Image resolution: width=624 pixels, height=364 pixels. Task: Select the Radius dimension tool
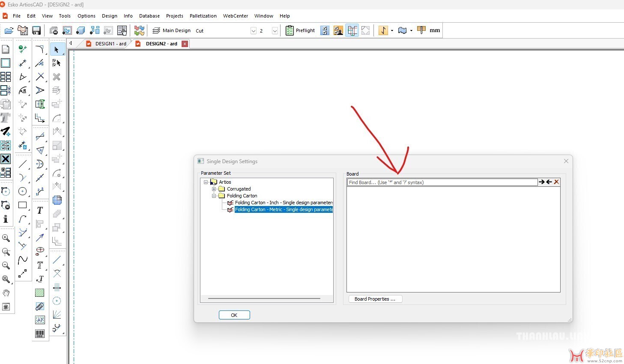click(23, 90)
